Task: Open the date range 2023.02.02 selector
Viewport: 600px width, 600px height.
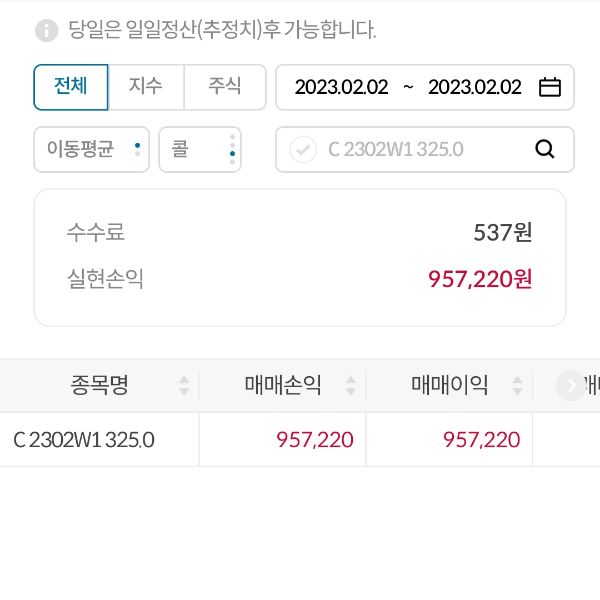Action: (408, 87)
